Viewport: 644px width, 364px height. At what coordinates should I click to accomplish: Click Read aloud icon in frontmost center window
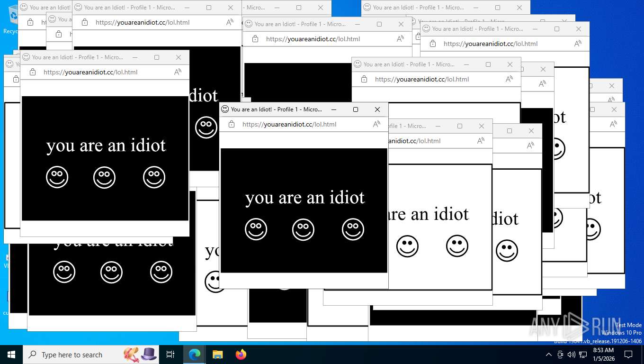tap(376, 124)
